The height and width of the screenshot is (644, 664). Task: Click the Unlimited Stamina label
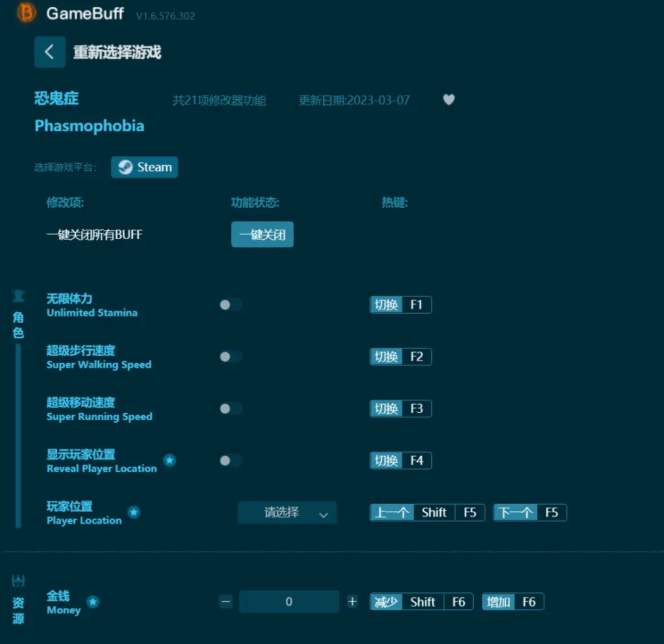tap(92, 313)
